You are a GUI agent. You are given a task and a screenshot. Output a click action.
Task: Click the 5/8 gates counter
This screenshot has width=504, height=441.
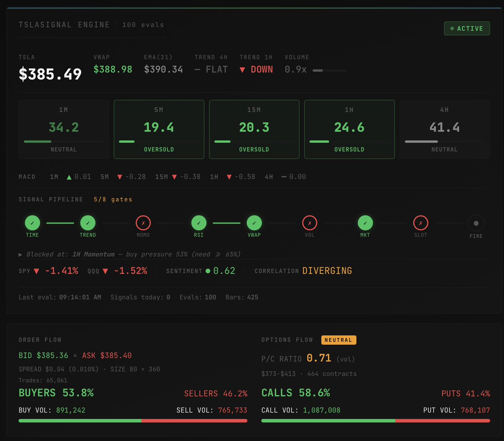113,199
